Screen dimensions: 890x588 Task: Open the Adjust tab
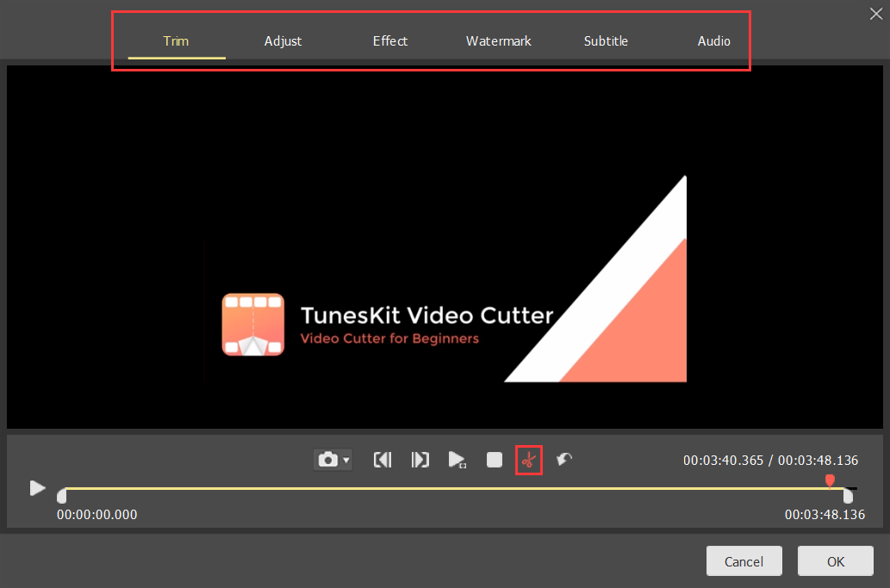click(283, 40)
